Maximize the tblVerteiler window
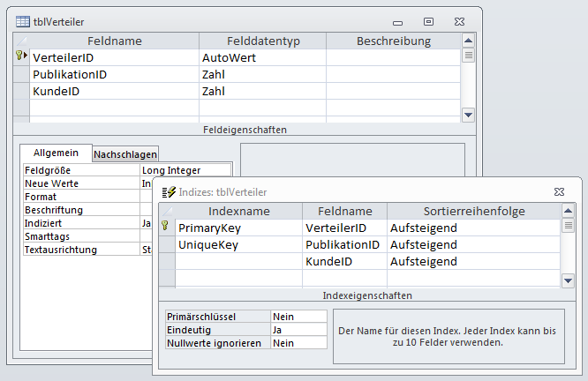This screenshot has height=381, width=588. pos(428,22)
